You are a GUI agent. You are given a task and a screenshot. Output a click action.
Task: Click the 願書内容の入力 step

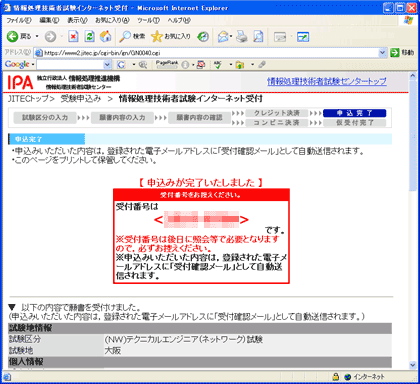[122, 117]
